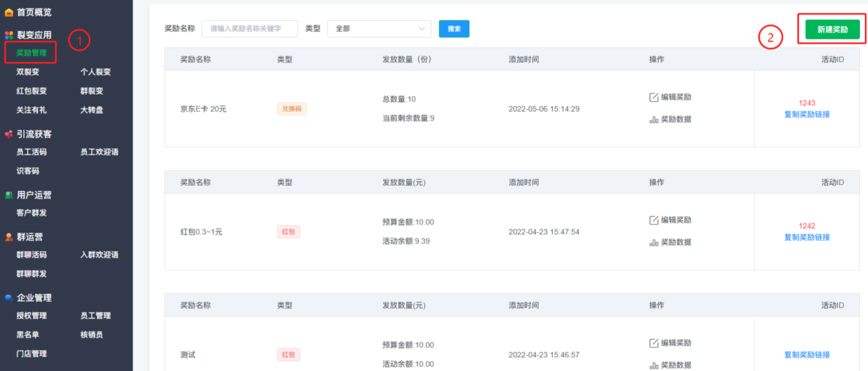868x371 pixels.
Task: Open the 类型 dropdown showing 全部
Action: pos(379,29)
